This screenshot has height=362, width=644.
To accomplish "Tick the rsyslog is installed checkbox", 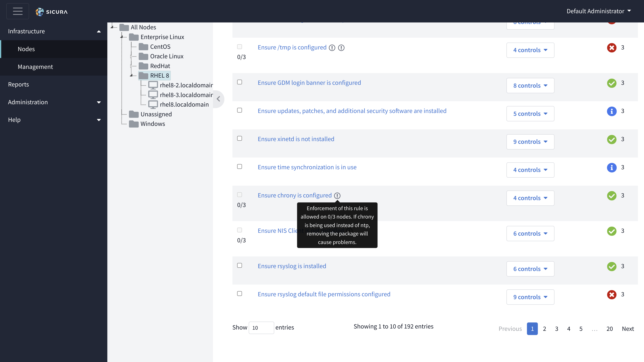I will click(x=239, y=265).
